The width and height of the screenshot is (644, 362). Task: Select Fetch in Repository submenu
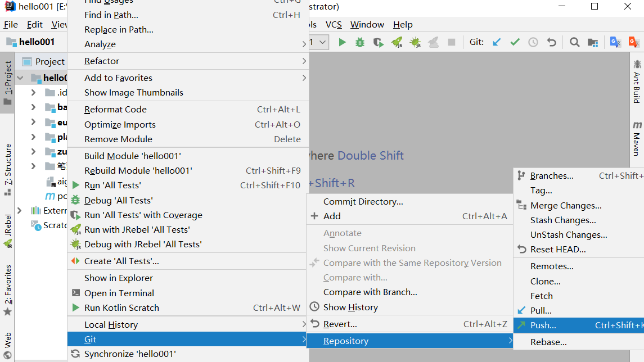coord(579,296)
